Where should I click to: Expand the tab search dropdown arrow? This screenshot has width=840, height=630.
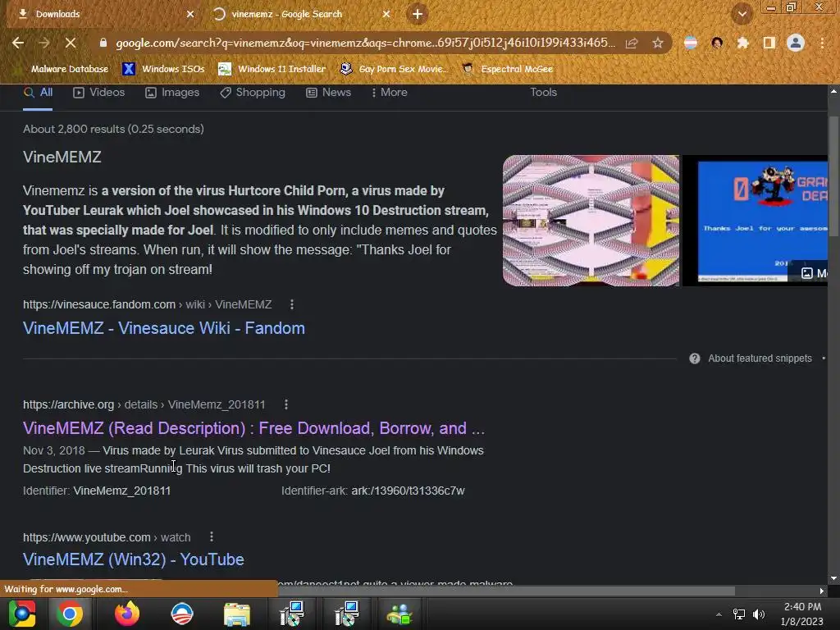pyautogui.click(x=742, y=14)
